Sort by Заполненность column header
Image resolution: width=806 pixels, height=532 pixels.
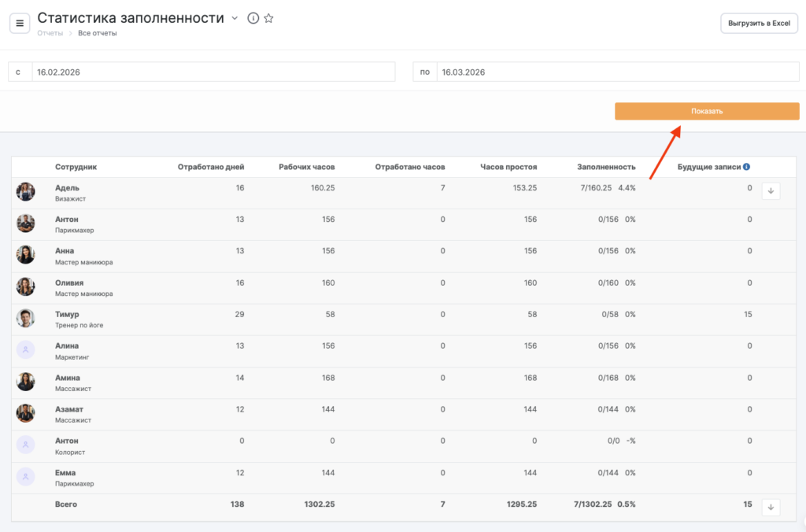[x=606, y=167]
